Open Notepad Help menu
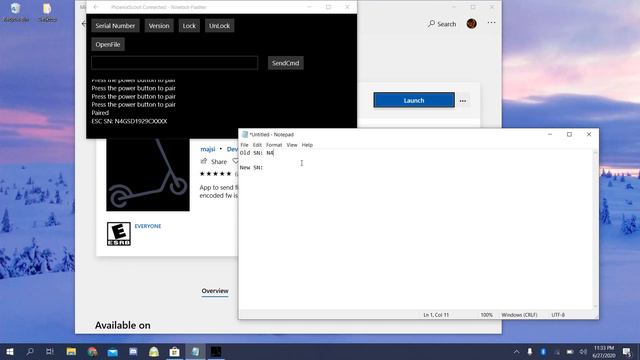This screenshot has width=640, height=360. tap(307, 145)
